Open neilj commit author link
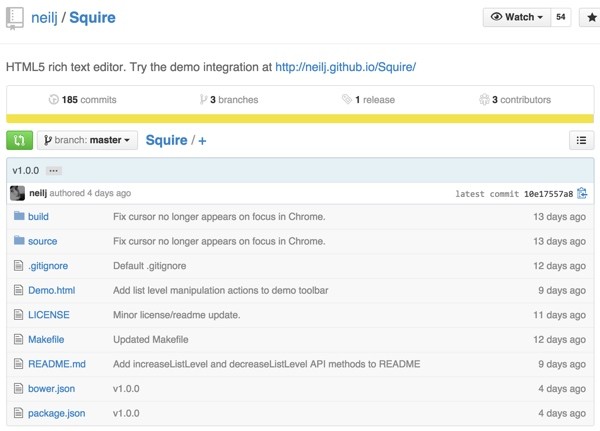 [x=38, y=193]
